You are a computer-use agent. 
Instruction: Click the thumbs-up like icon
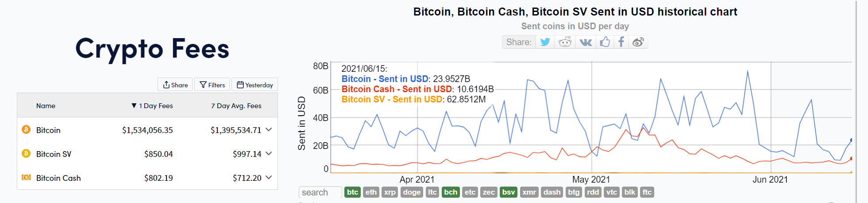tap(605, 42)
